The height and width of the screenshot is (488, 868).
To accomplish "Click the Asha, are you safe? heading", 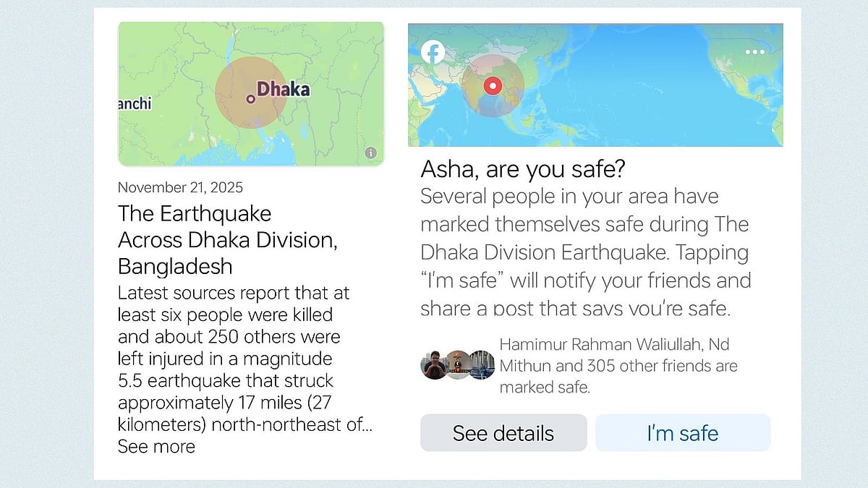I will click(523, 171).
